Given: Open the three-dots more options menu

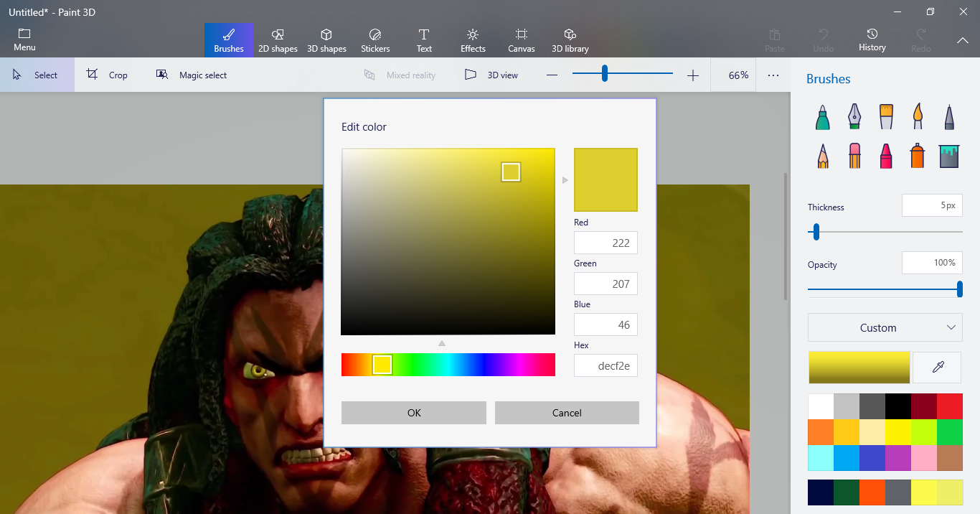Looking at the screenshot, I should [773, 75].
